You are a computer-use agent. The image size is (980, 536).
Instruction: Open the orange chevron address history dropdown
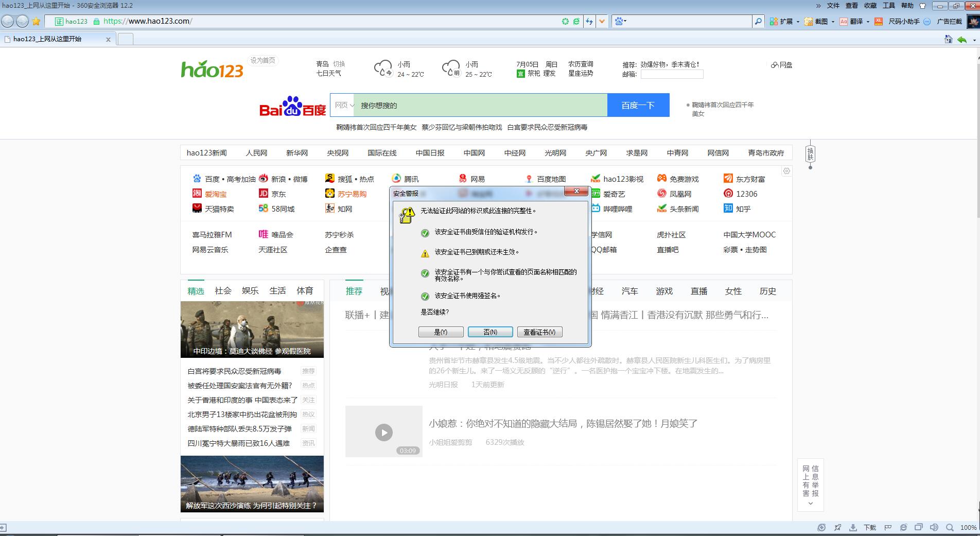click(602, 21)
